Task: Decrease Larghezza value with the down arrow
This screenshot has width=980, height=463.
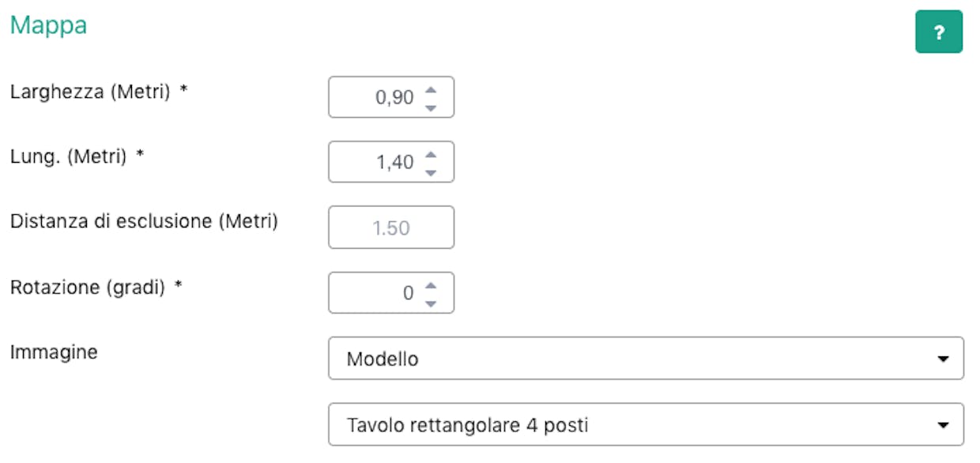Action: pos(431,107)
